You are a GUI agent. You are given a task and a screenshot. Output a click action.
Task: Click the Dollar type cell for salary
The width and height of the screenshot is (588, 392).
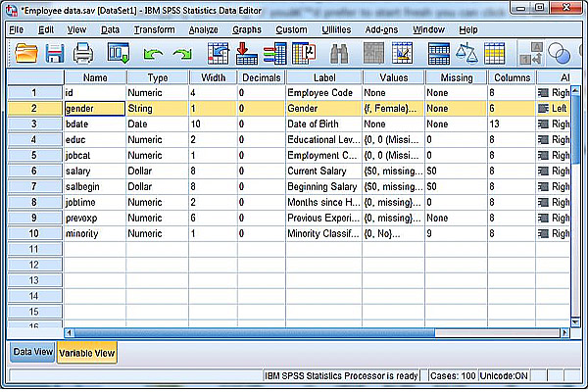point(157,171)
